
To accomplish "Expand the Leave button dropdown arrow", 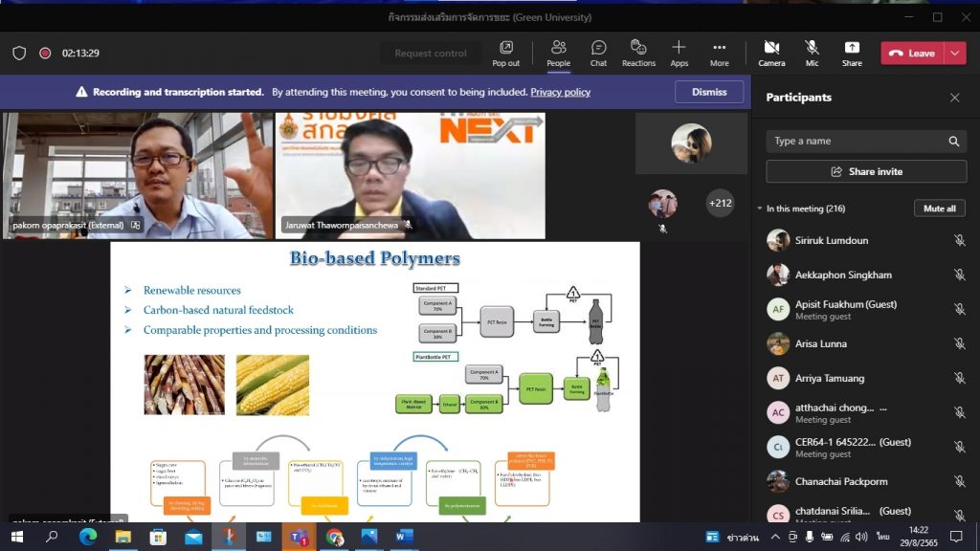I will click(x=955, y=54).
